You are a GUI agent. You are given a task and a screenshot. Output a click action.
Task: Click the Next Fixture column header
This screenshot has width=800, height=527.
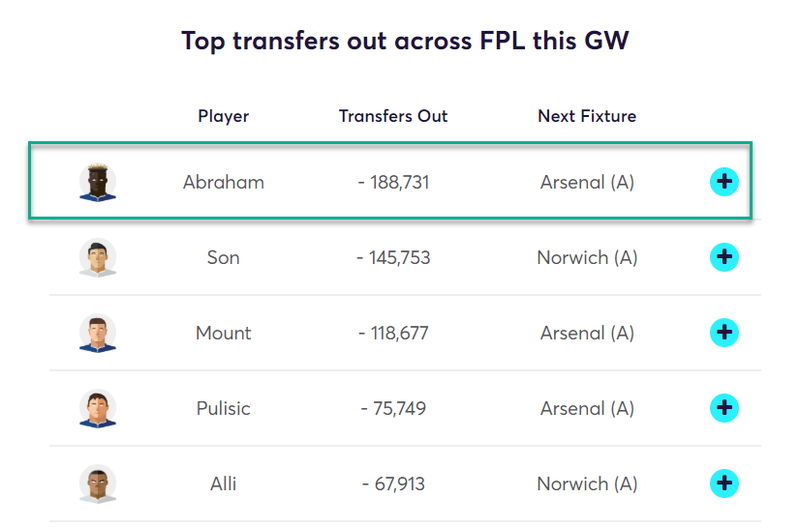587,116
